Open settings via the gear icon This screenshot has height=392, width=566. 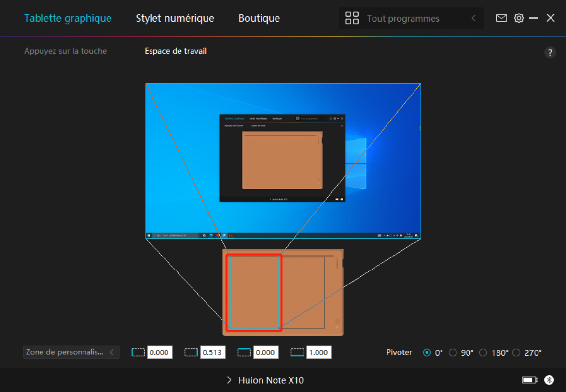click(x=519, y=18)
